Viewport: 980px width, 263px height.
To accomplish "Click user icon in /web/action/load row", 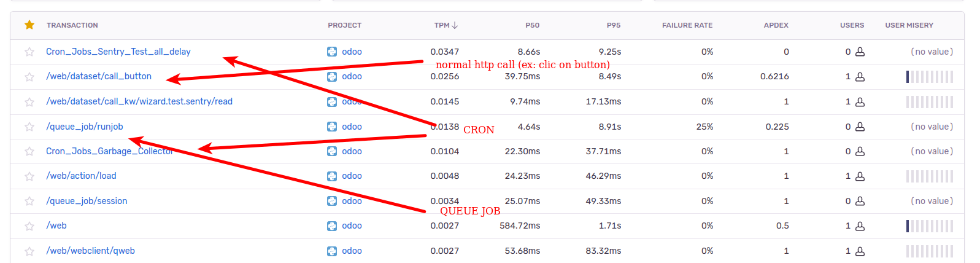I will click(860, 176).
